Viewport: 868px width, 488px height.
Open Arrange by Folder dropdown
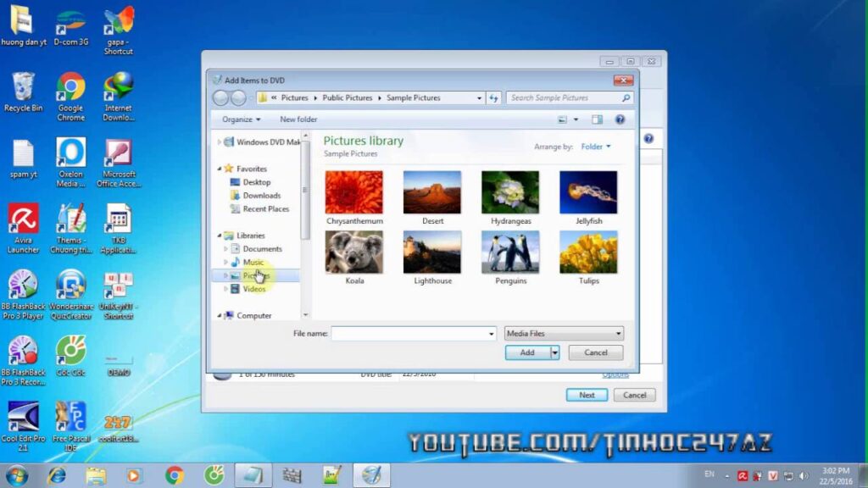pos(596,147)
